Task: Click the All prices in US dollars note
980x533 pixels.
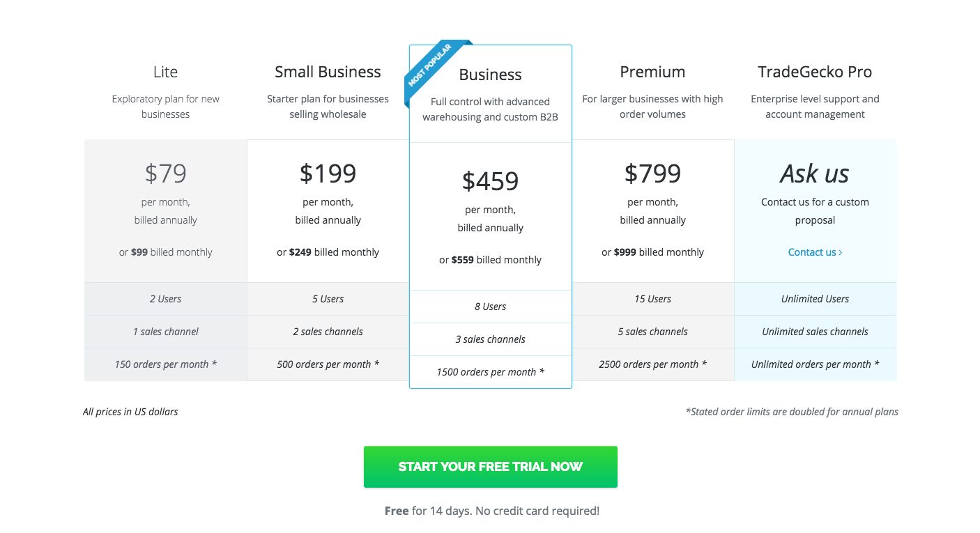Action: tap(130, 411)
